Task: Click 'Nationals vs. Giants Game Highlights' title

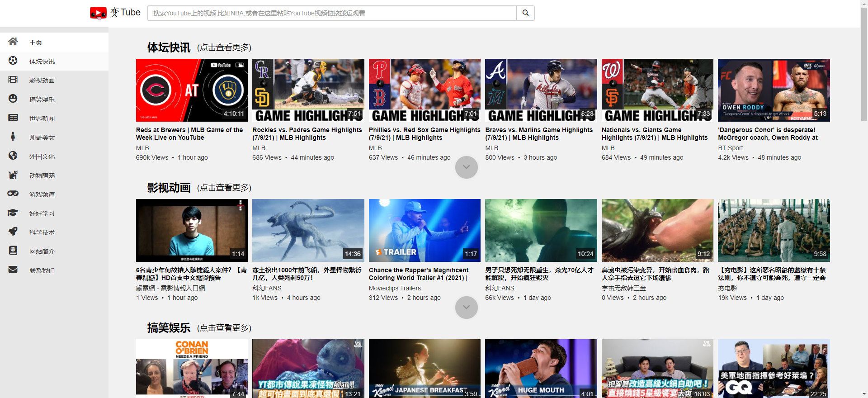Action: pos(655,134)
